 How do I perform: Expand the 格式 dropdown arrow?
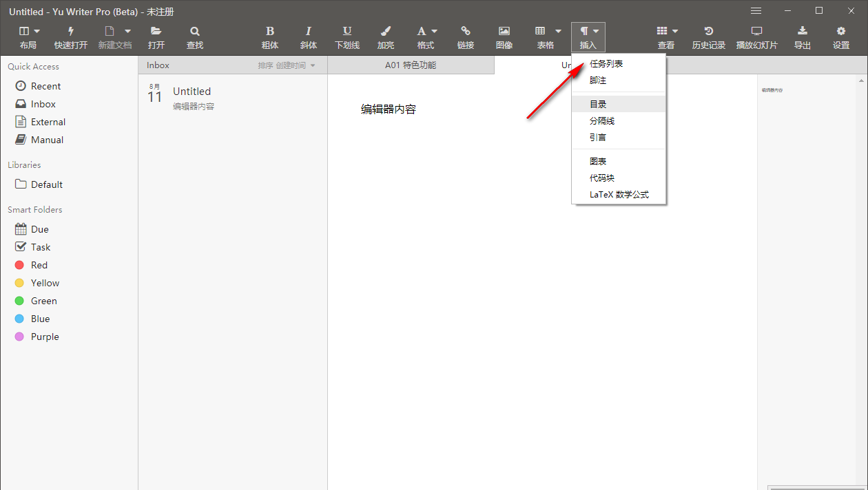point(435,31)
